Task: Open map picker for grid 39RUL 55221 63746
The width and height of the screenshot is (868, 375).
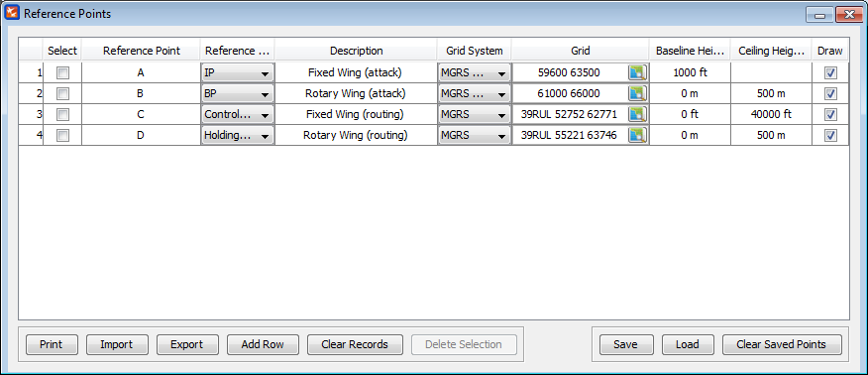Action: [x=638, y=135]
